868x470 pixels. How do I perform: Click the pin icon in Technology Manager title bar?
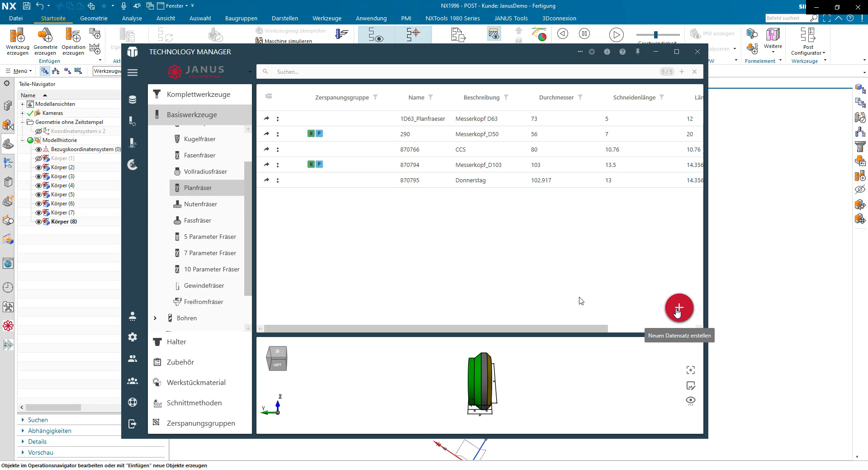click(x=638, y=52)
